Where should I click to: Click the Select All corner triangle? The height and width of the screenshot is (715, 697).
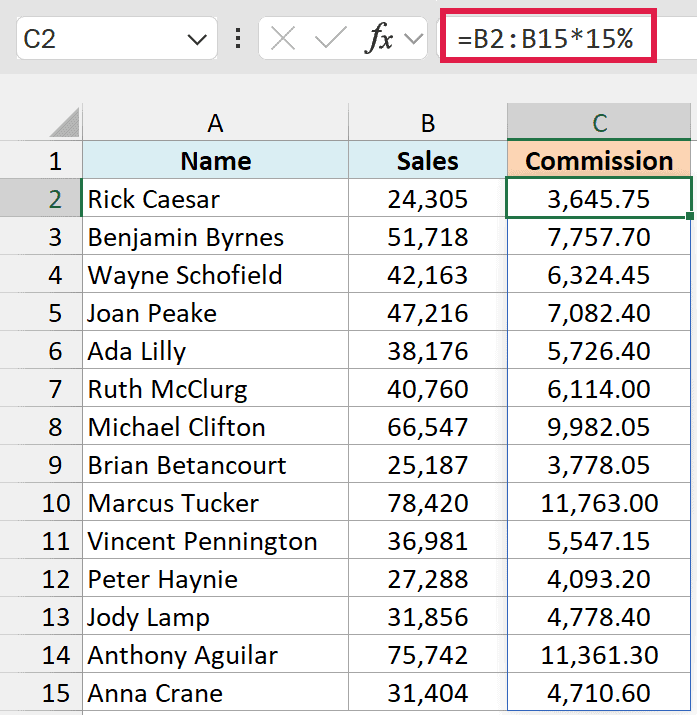[64, 122]
